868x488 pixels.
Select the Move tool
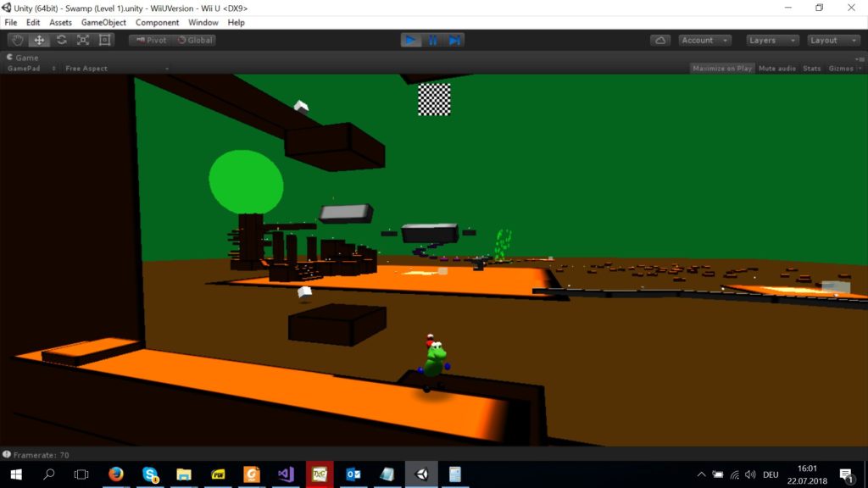pyautogui.click(x=39, y=41)
